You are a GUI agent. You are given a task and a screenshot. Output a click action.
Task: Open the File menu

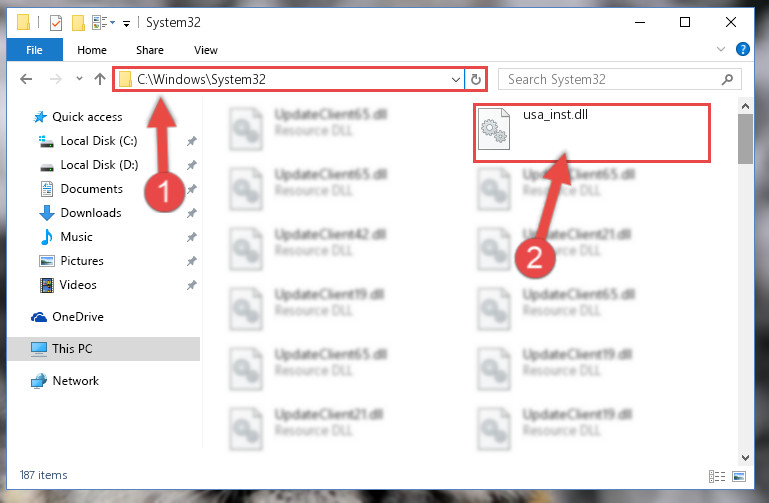(x=34, y=50)
